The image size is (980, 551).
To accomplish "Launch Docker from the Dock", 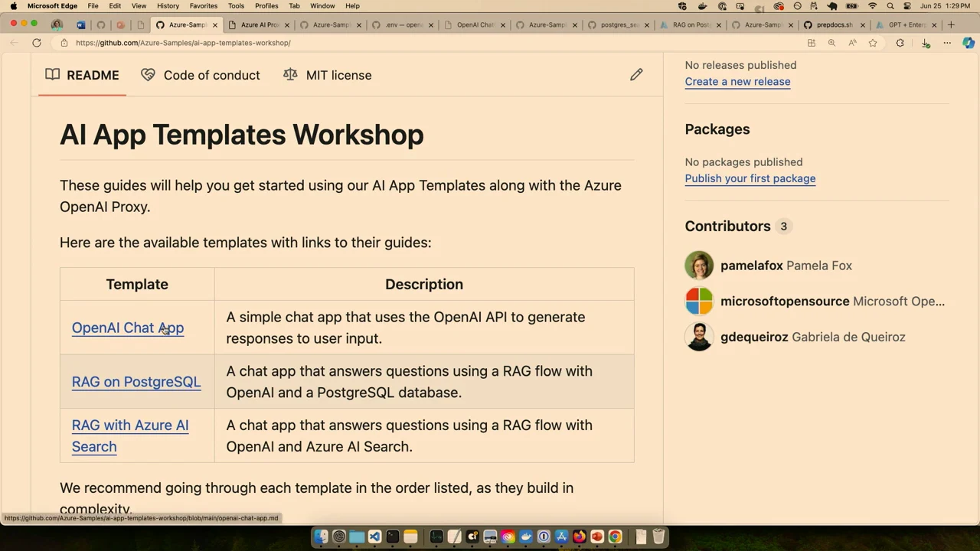I will (525, 536).
